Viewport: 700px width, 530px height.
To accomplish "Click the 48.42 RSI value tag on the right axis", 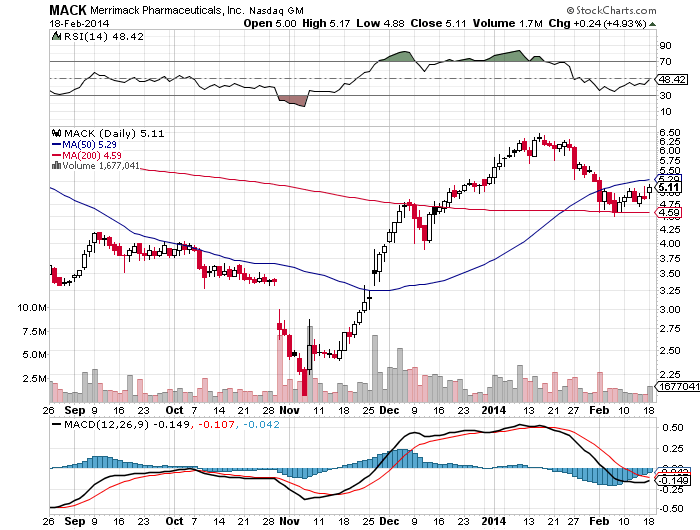I will click(x=672, y=79).
